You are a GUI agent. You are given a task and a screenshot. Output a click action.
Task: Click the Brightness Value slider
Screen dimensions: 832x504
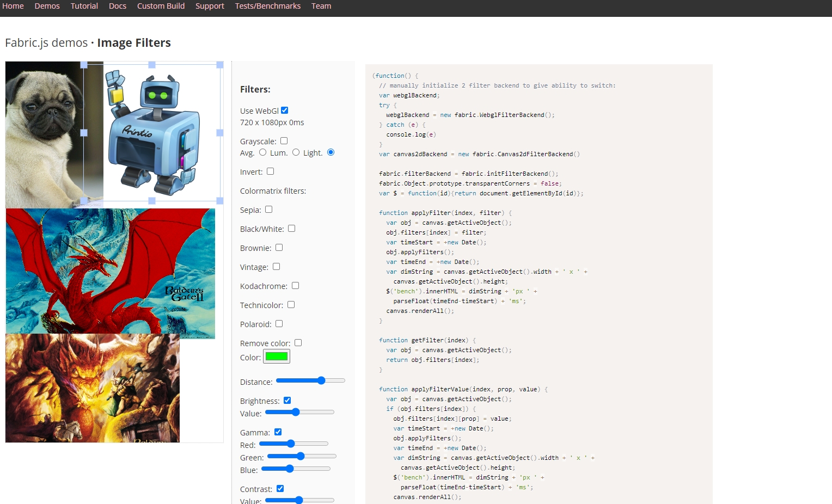(x=300, y=412)
